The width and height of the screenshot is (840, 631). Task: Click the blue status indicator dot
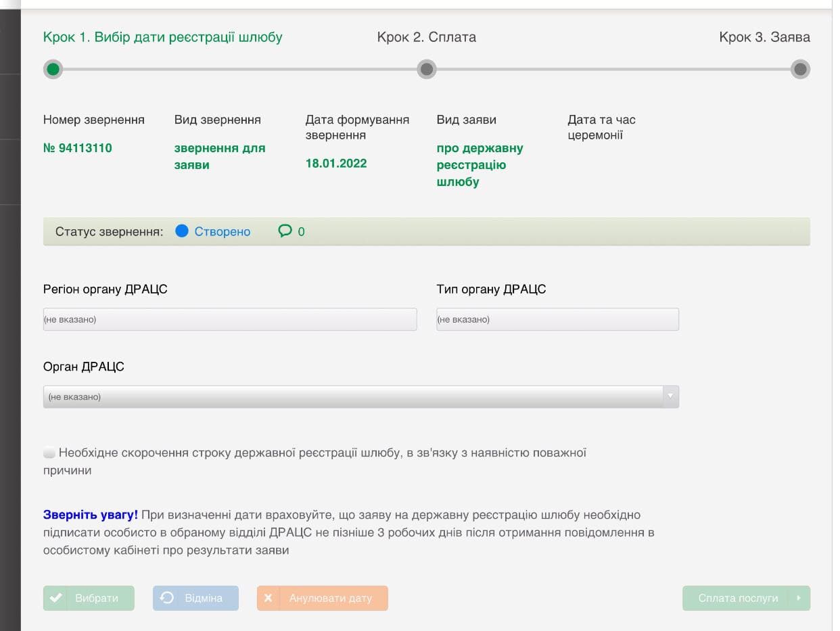point(181,231)
